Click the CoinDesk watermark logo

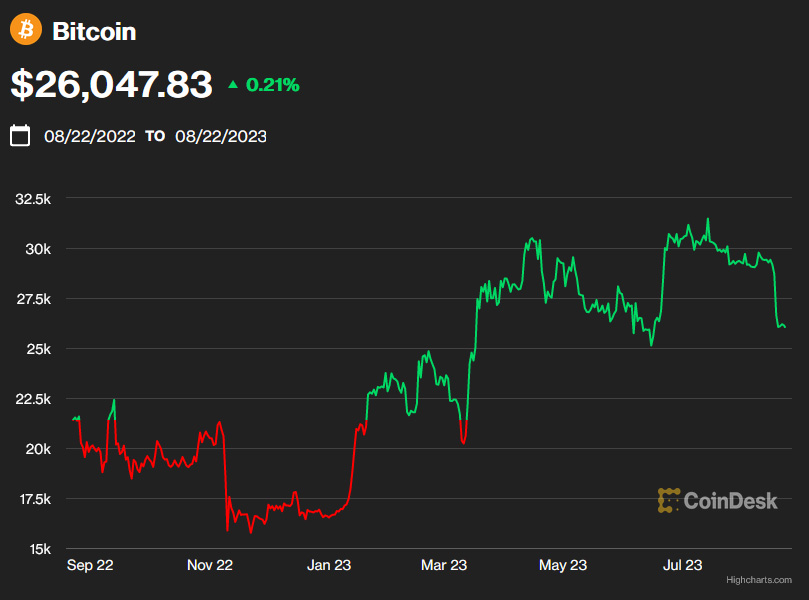717,500
